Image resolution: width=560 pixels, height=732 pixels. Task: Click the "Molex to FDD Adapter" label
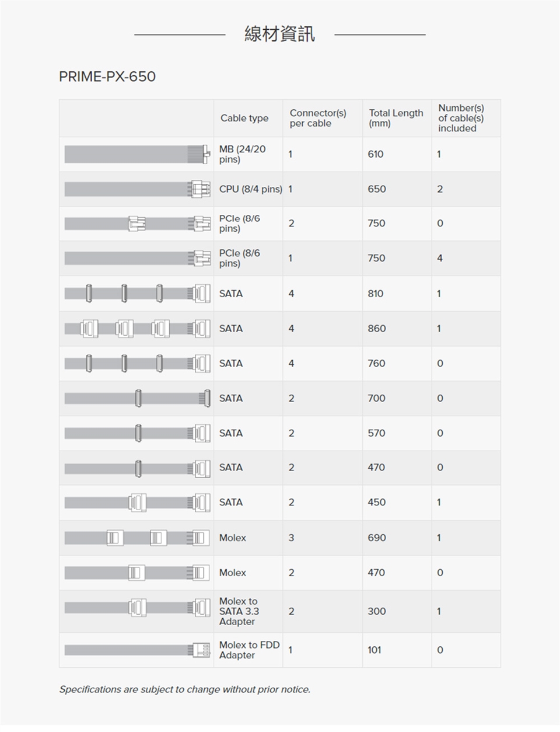tap(249, 650)
